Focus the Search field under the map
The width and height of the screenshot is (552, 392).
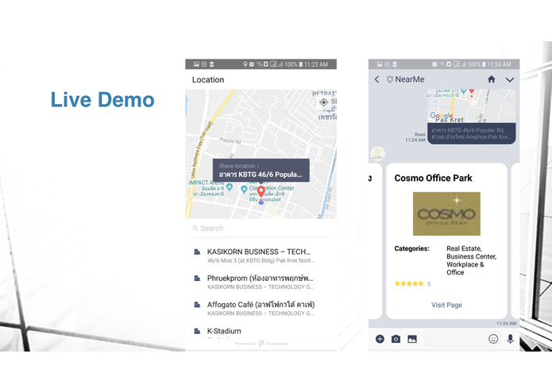coord(261,229)
